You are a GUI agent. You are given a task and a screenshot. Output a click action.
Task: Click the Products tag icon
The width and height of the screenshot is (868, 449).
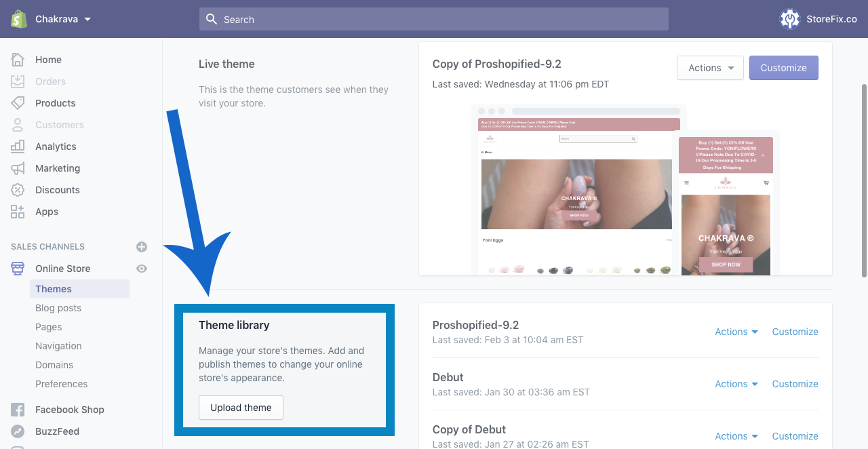pyautogui.click(x=18, y=103)
